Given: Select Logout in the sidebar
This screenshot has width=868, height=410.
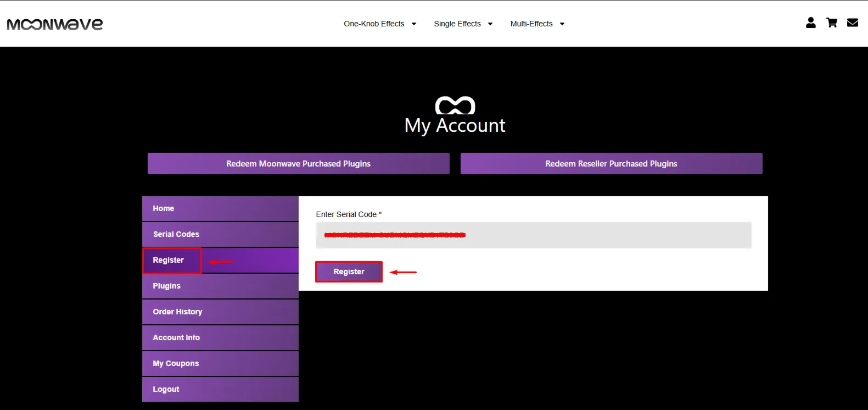Looking at the screenshot, I should [220, 390].
